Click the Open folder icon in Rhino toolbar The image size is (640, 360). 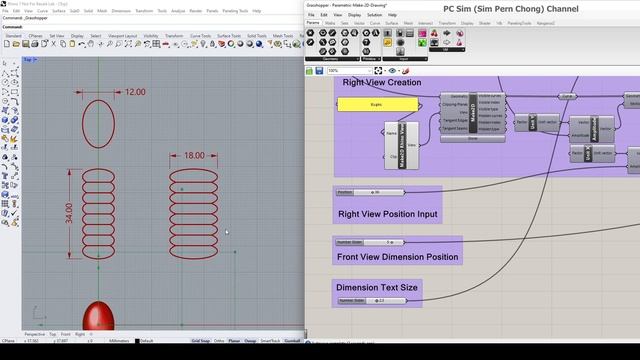pos(16,44)
